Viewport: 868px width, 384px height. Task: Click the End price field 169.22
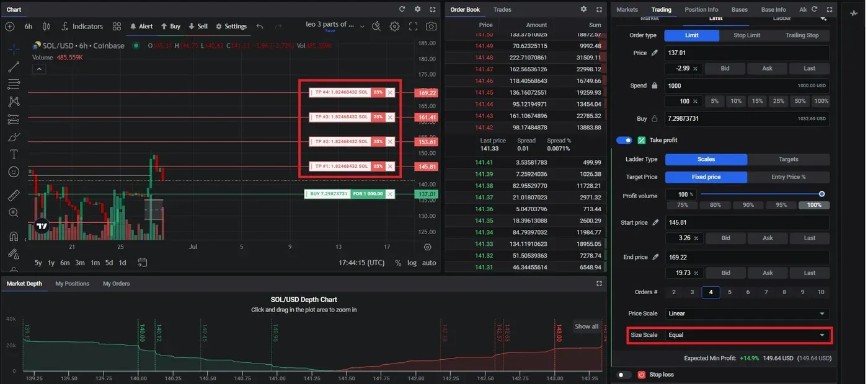tap(747, 257)
